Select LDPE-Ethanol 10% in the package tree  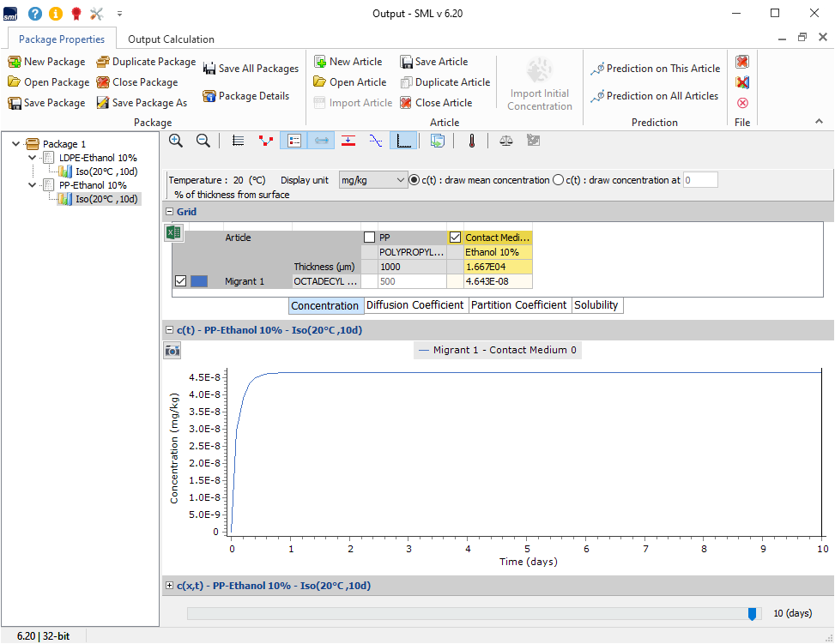98,158
